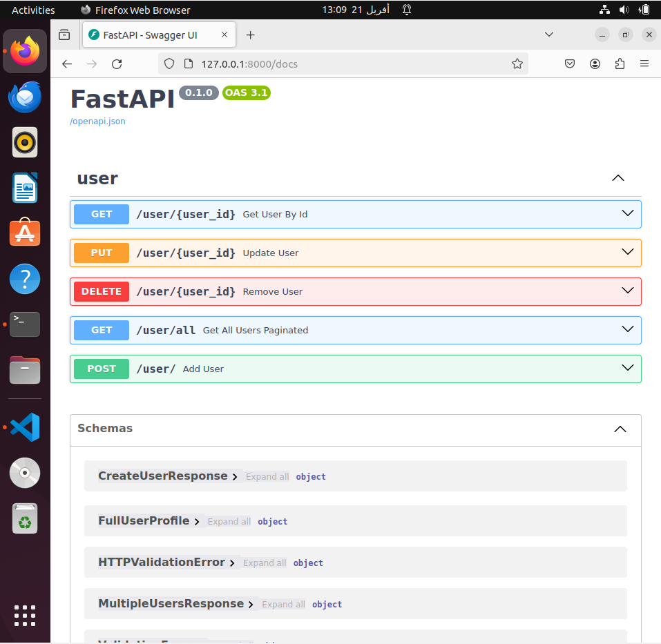Open LibreOffice Writer from the dock
The width and height of the screenshot is (661, 644).
pyautogui.click(x=25, y=188)
